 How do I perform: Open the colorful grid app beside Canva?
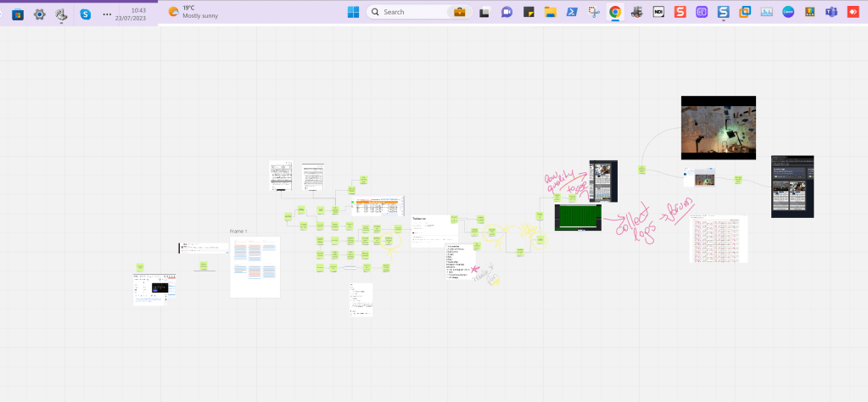tap(809, 12)
